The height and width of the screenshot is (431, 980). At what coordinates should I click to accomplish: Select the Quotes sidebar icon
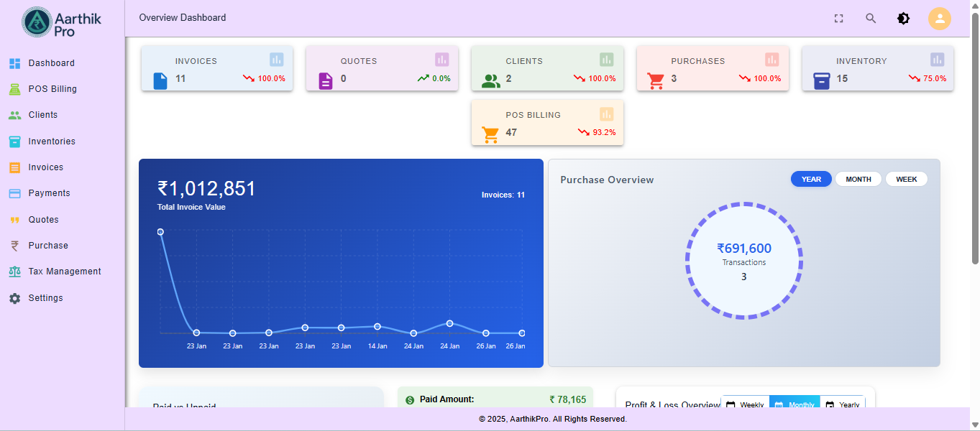(x=14, y=219)
